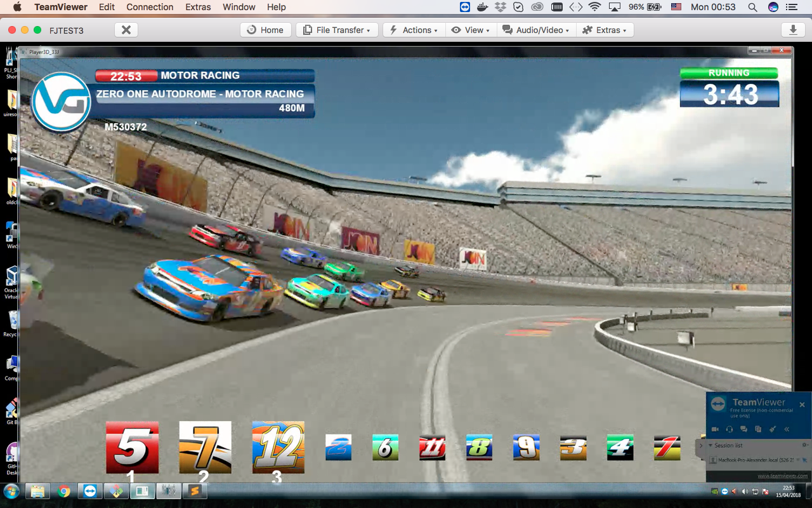
Task: Click the car number 2 badge
Action: 338,447
